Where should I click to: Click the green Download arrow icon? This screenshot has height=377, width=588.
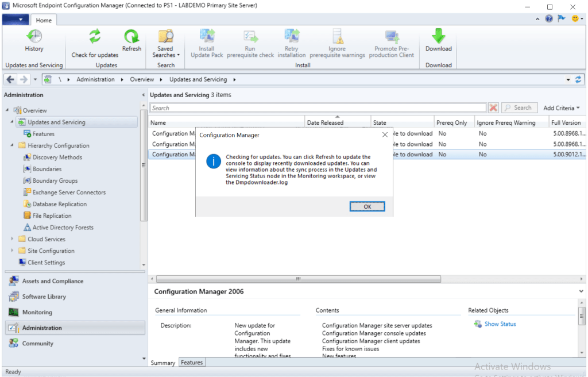[438, 37]
